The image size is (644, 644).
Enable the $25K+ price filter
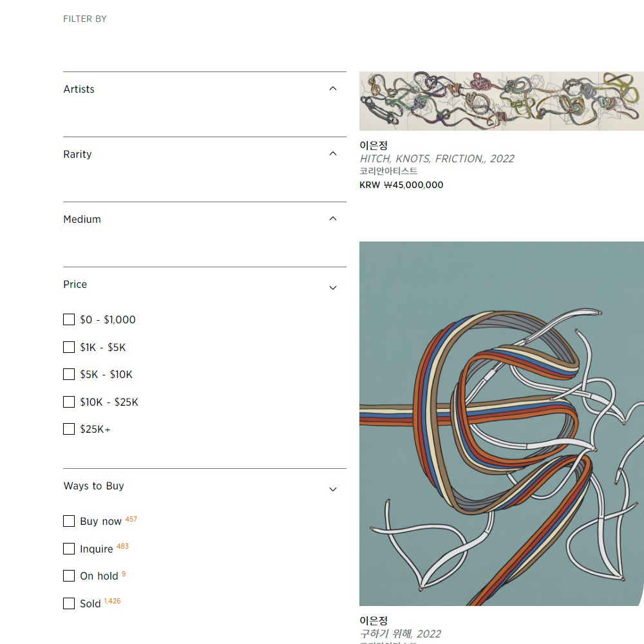(x=69, y=429)
